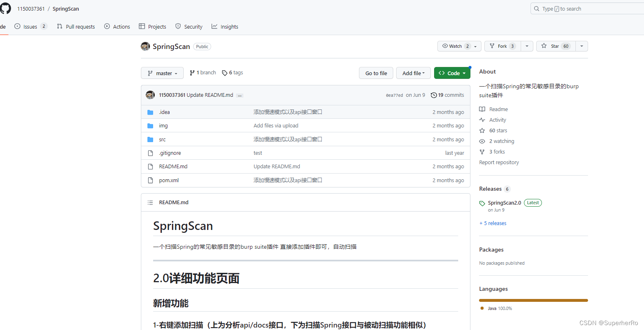View the 19 commits history
This screenshot has width=644, height=330.
[x=448, y=95]
